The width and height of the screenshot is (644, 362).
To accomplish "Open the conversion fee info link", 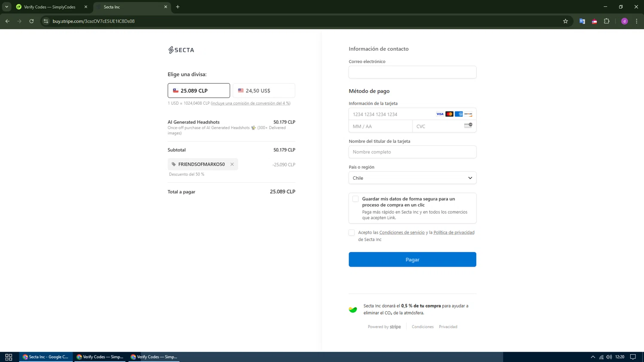I will click(251, 103).
